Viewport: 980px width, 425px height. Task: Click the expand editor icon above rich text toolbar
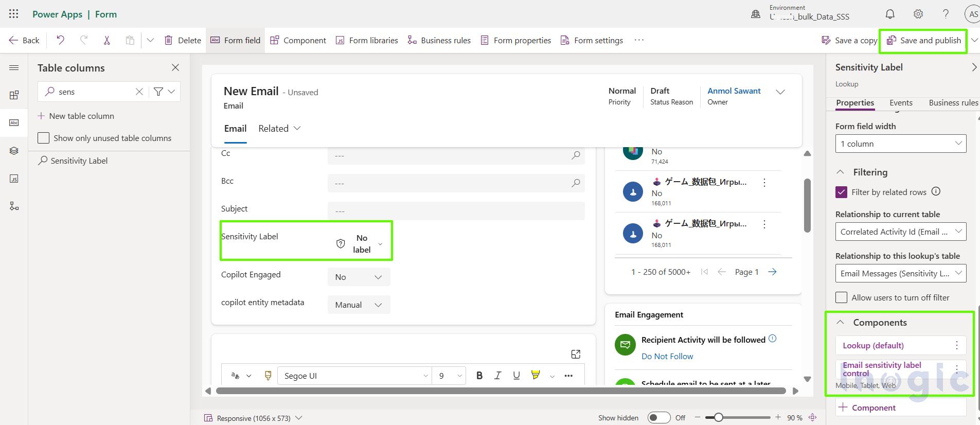[576, 354]
